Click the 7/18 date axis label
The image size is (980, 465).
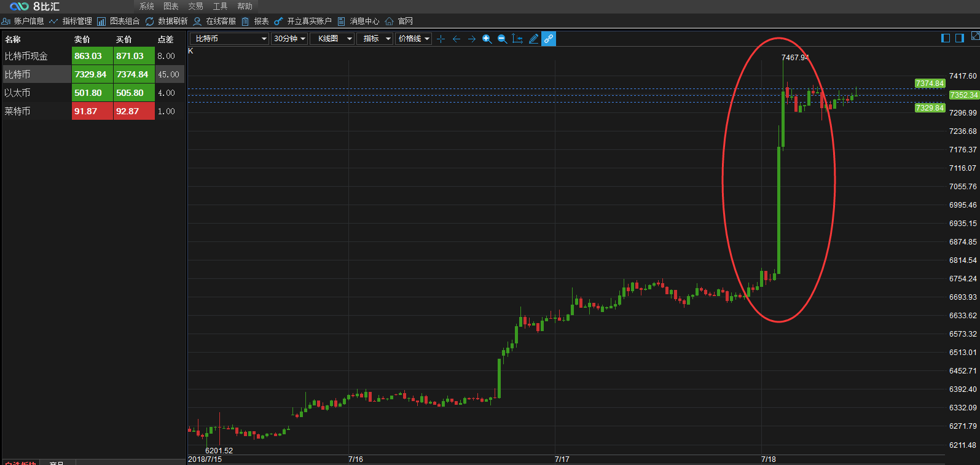769,459
